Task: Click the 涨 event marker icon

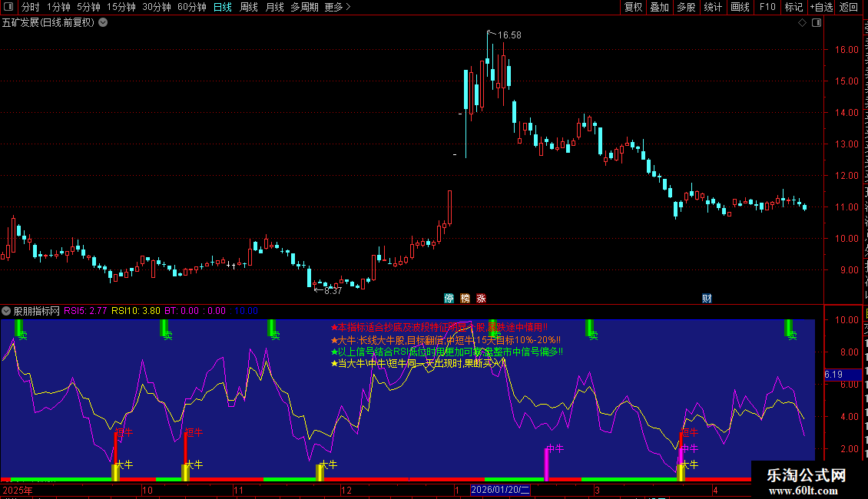Action: [481, 298]
